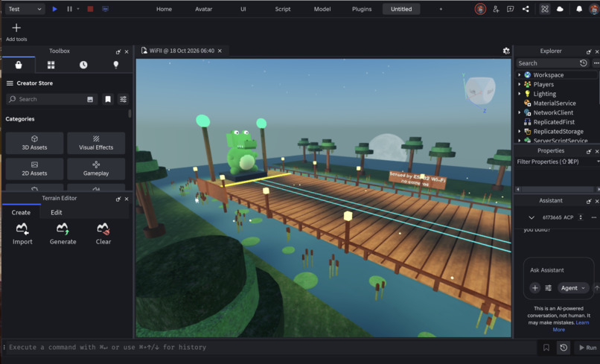Image resolution: width=600 pixels, height=364 pixels.
Task: Choose the 3D Assets category
Action: click(x=34, y=143)
